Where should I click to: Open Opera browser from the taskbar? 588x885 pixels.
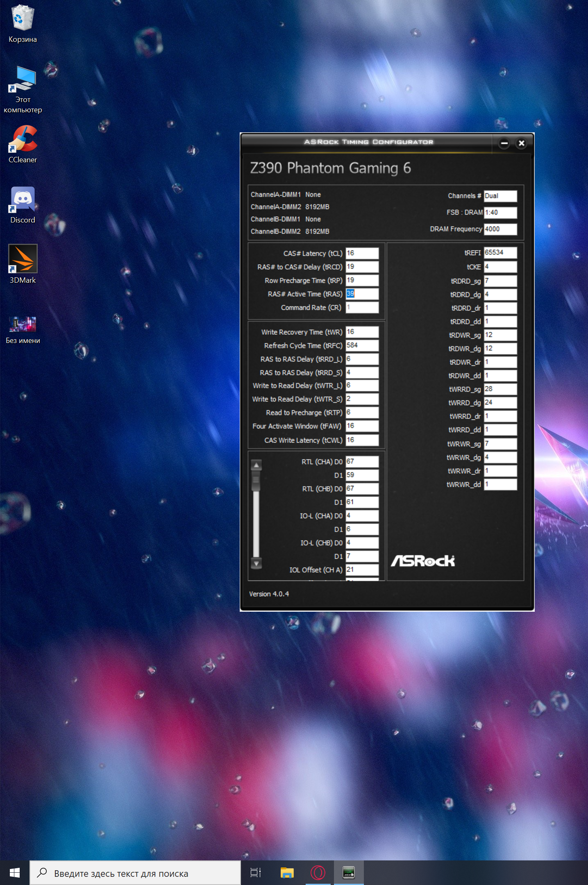point(318,873)
